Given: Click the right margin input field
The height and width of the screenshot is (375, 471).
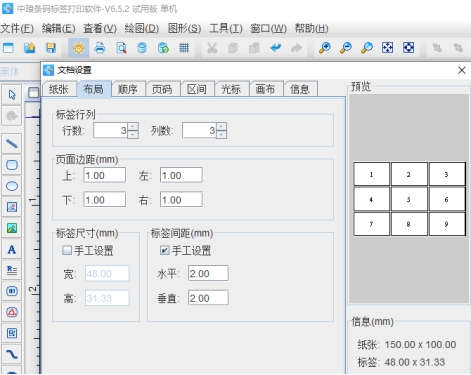Looking at the screenshot, I should (181, 200).
